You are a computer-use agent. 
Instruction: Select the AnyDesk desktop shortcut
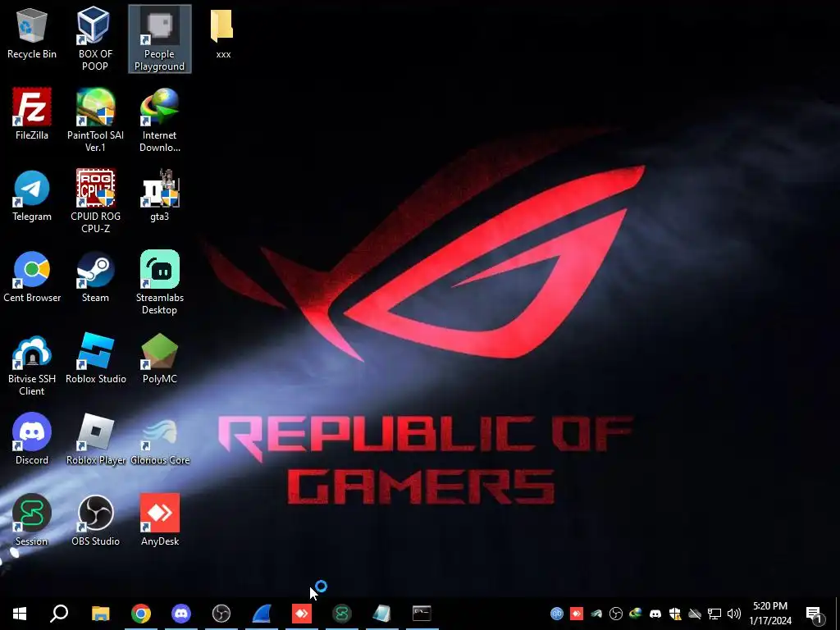coord(159,520)
